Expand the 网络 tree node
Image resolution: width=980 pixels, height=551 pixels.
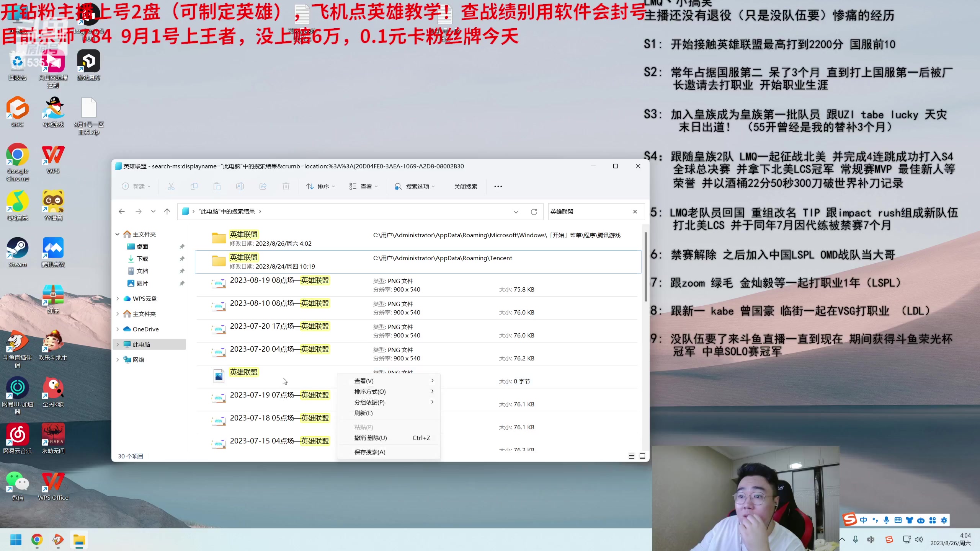tap(118, 360)
